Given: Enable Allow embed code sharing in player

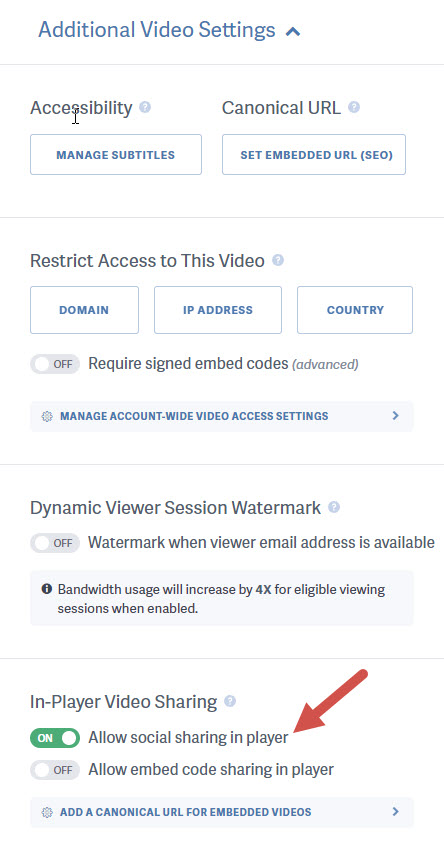Looking at the screenshot, I should coord(55,769).
